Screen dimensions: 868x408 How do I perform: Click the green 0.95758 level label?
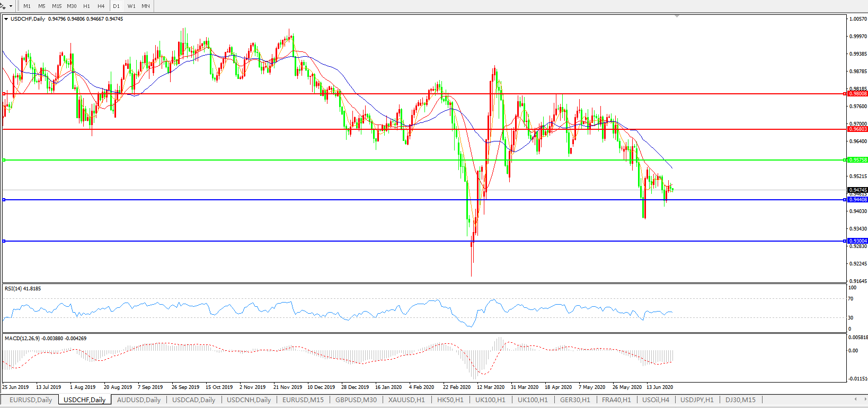857,160
